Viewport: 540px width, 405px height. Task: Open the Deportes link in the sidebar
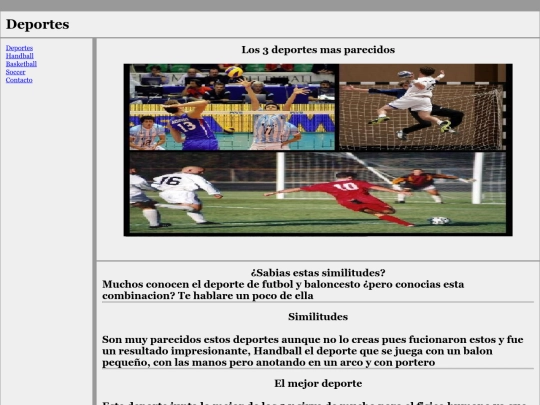tap(19, 48)
